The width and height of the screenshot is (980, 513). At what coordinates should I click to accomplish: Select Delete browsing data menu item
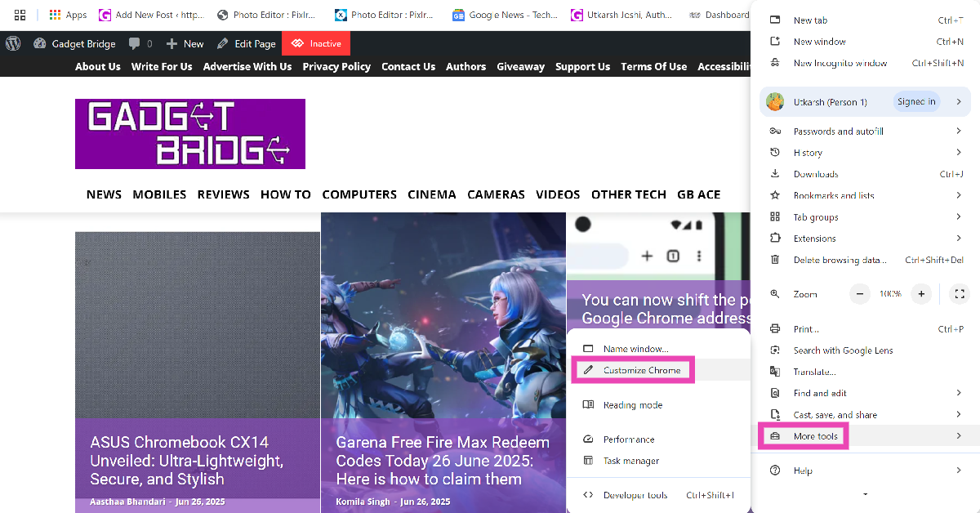tap(866, 260)
